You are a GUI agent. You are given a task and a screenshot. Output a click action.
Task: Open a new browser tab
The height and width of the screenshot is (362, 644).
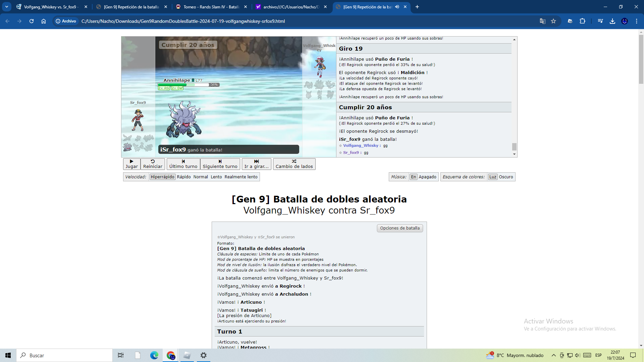click(x=417, y=7)
